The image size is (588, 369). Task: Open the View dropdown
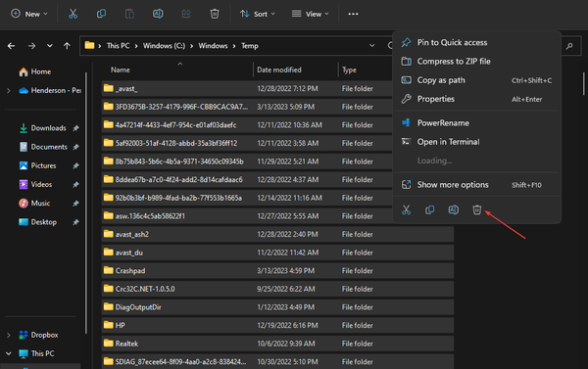(x=310, y=14)
